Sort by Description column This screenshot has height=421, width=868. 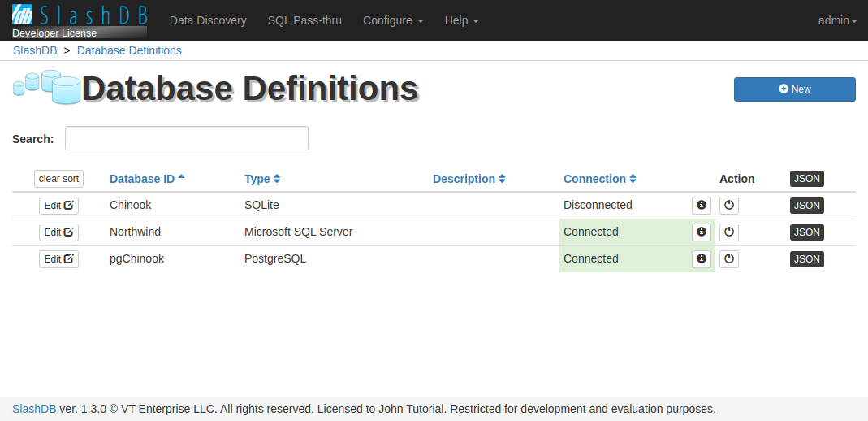pyautogui.click(x=469, y=179)
